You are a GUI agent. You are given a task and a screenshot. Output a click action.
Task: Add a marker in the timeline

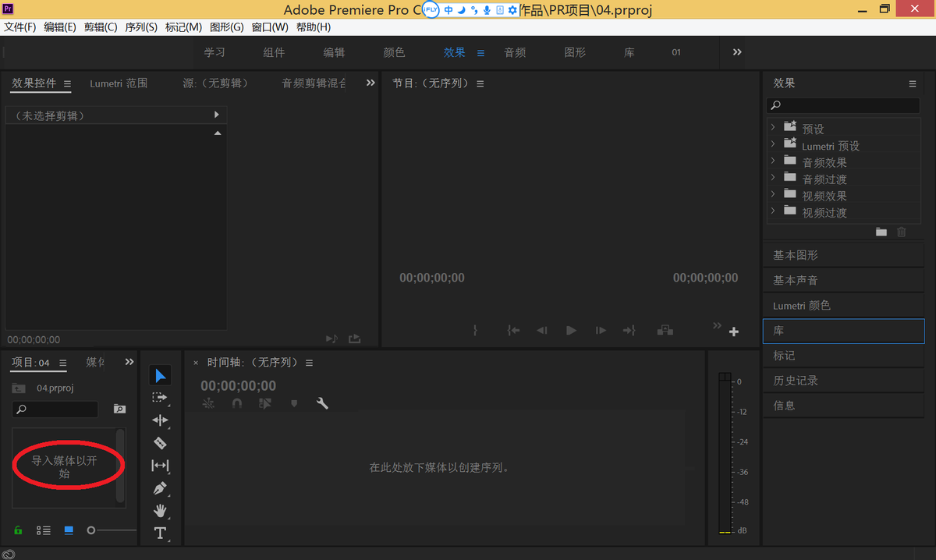coord(294,403)
